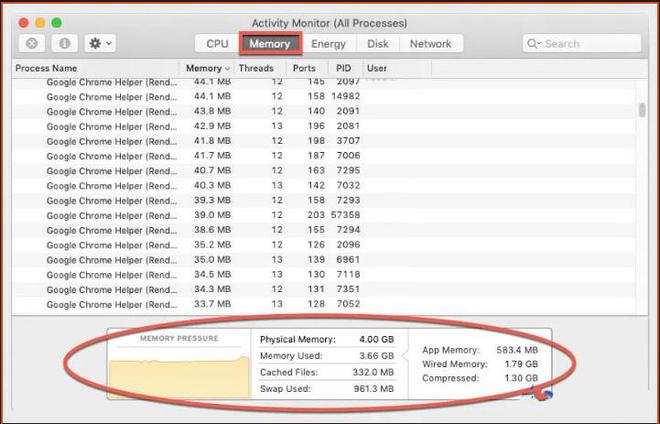Toggle Memory column sort order

tap(208, 68)
